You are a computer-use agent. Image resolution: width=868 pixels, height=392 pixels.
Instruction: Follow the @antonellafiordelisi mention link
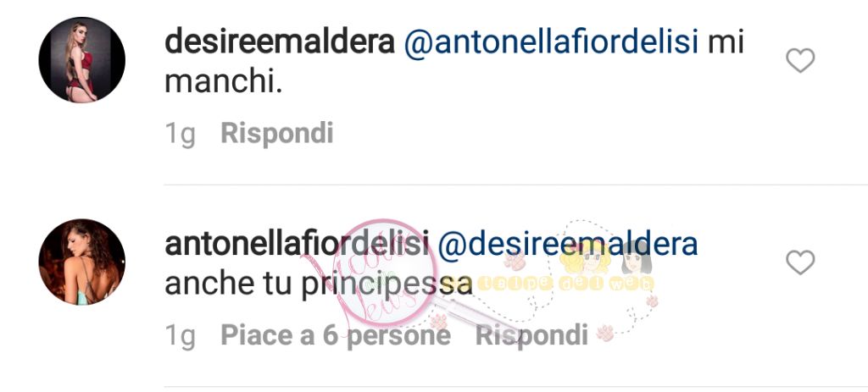pyautogui.click(x=551, y=44)
